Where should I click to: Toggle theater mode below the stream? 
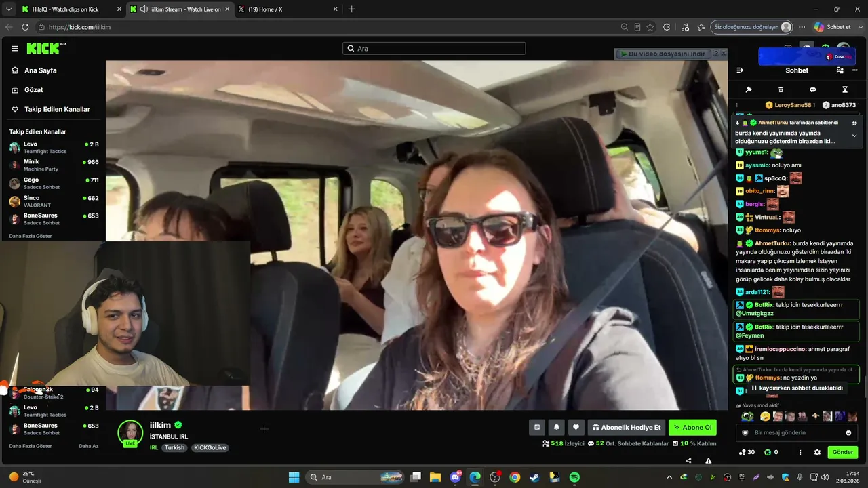(x=537, y=427)
